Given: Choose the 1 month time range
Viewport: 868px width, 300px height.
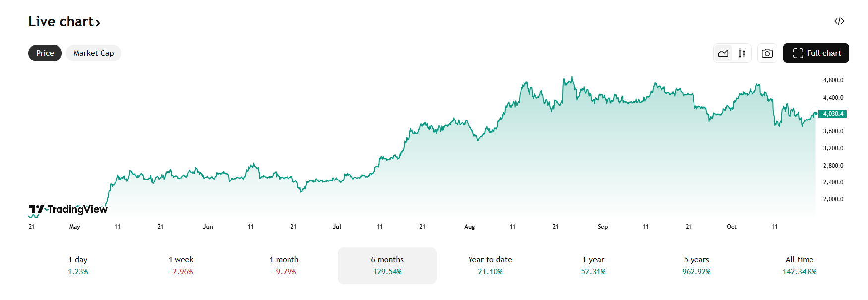Looking at the screenshot, I should 284,265.
